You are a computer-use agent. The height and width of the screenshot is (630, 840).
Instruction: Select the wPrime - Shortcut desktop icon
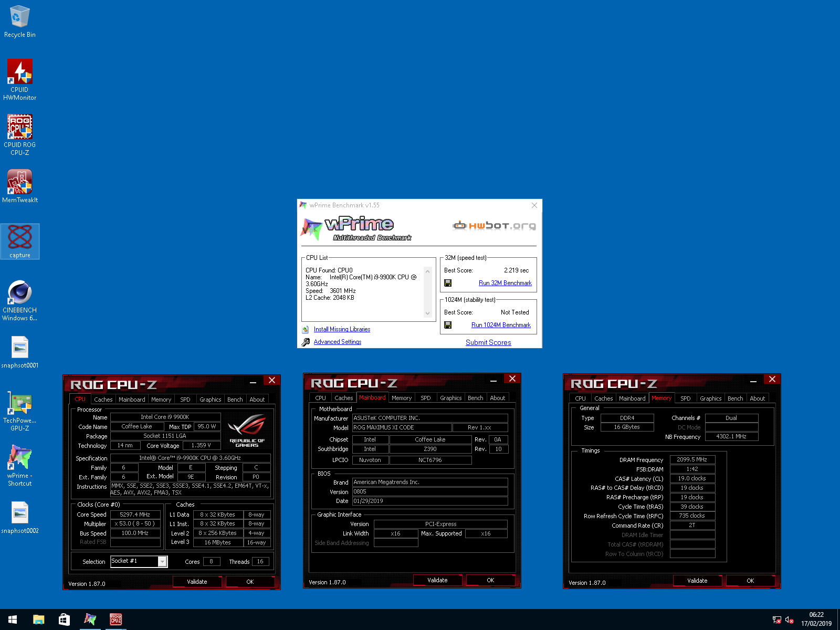coord(20,466)
